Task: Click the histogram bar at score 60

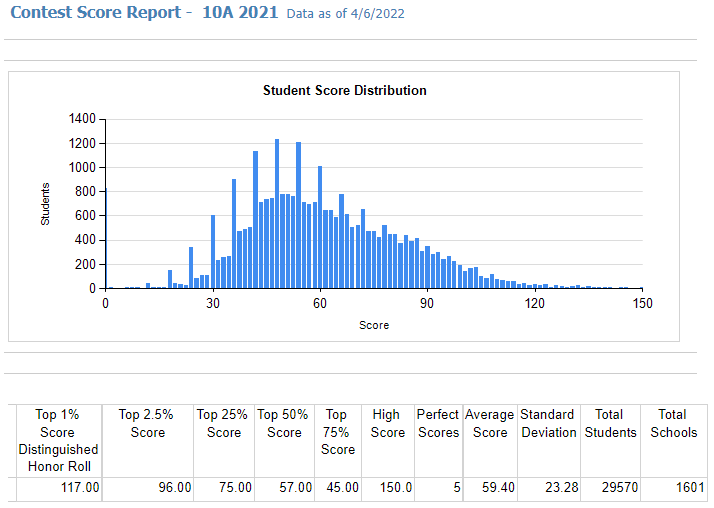Action: (x=320, y=227)
